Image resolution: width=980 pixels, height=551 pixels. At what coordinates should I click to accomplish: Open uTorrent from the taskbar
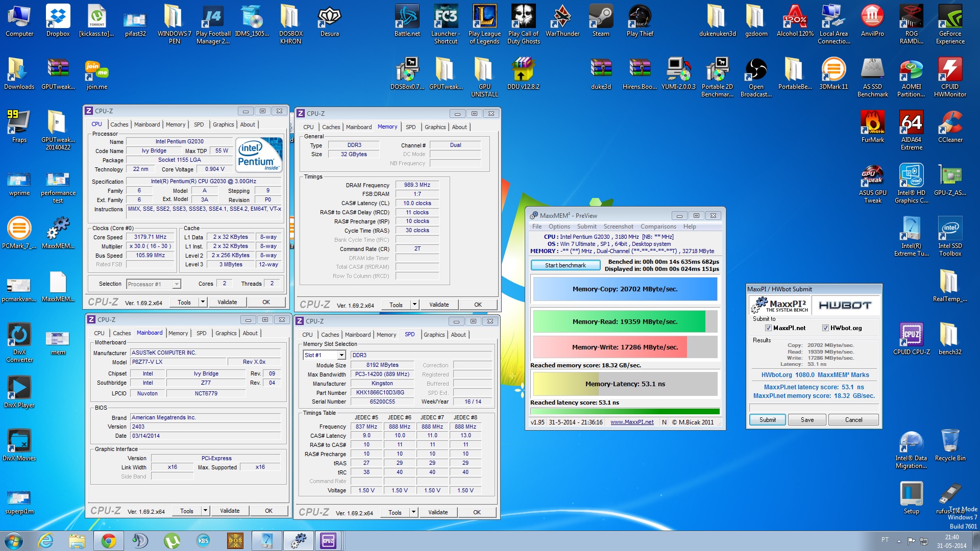pyautogui.click(x=171, y=541)
